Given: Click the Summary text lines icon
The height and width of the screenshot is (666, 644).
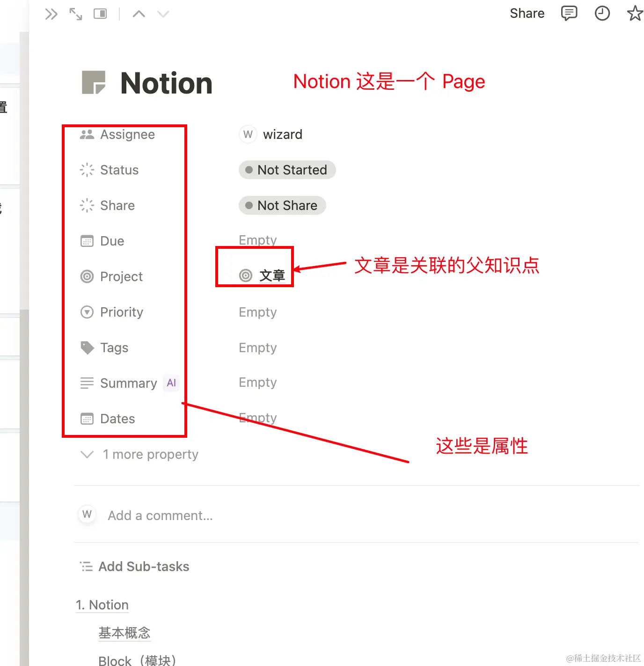Looking at the screenshot, I should click(87, 383).
